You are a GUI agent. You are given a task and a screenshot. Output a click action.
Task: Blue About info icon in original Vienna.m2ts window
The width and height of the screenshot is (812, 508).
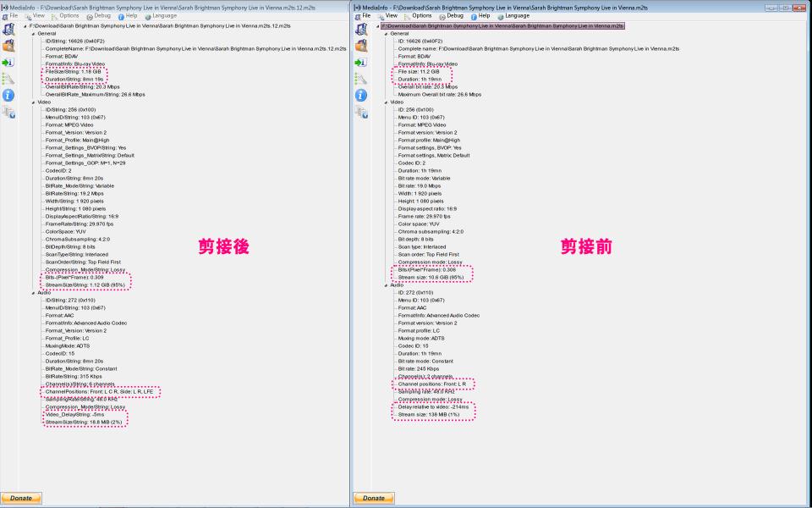(361, 96)
